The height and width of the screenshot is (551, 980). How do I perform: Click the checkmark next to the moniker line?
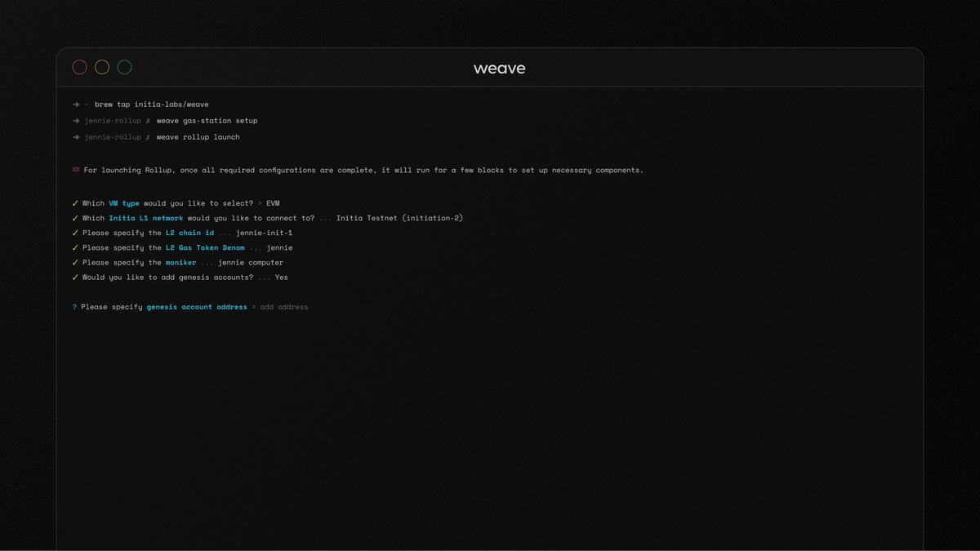pyautogui.click(x=73, y=262)
